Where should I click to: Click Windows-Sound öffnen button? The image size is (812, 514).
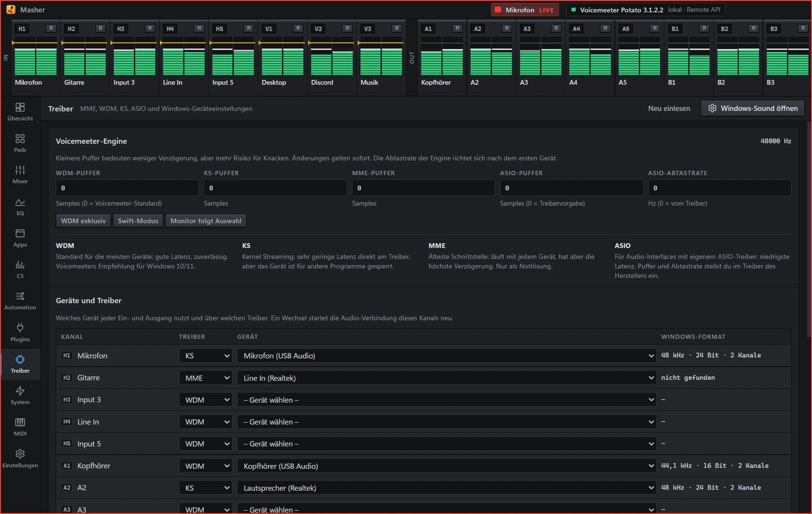752,109
